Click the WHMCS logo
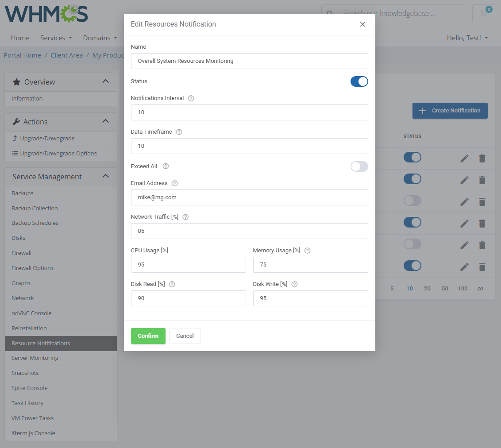This screenshot has width=501, height=448. pyautogui.click(x=46, y=13)
